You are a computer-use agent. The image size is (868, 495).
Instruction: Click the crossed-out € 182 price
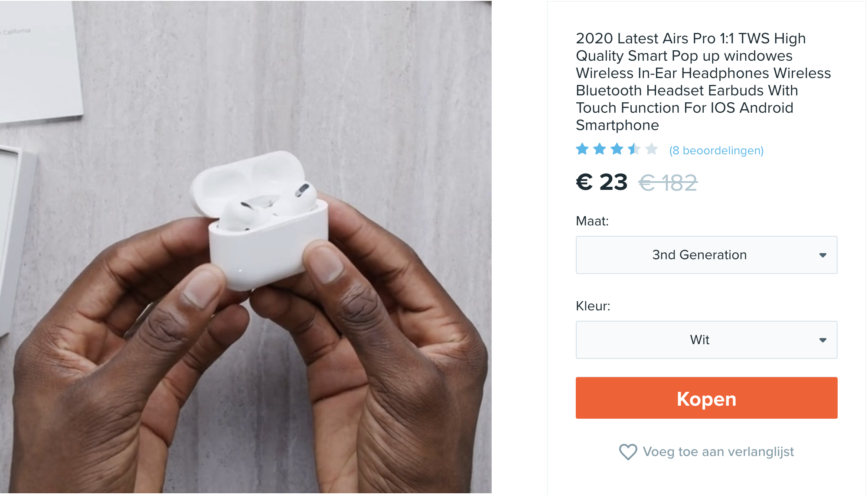tap(668, 182)
